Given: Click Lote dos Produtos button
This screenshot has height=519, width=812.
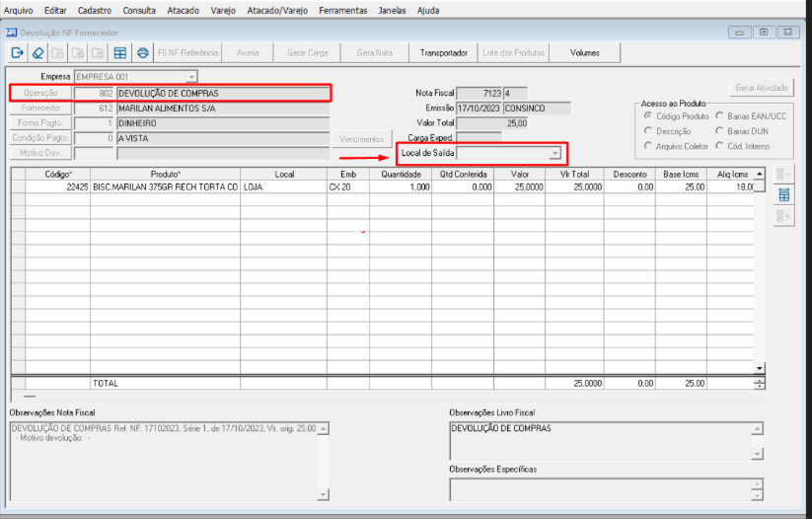Looking at the screenshot, I should point(513,53).
